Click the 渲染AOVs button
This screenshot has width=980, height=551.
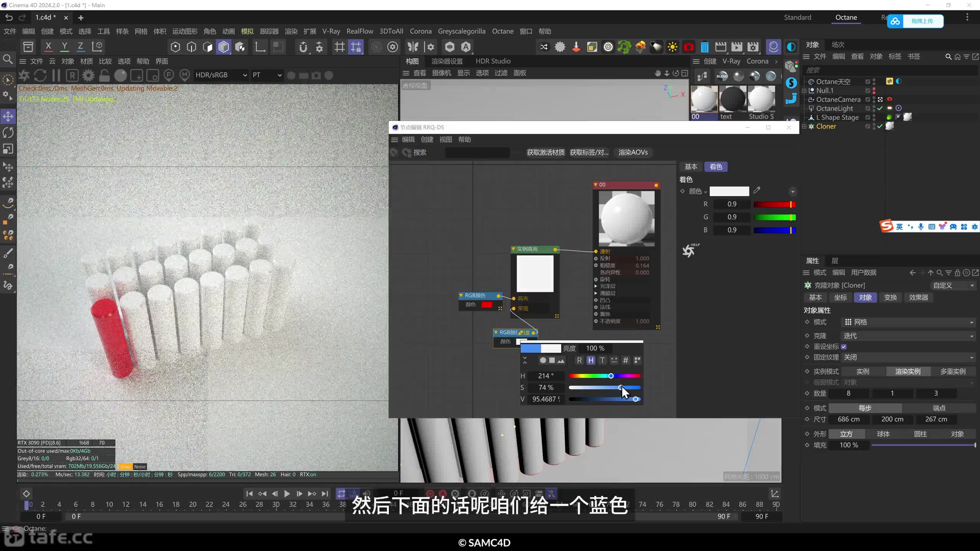click(x=633, y=153)
